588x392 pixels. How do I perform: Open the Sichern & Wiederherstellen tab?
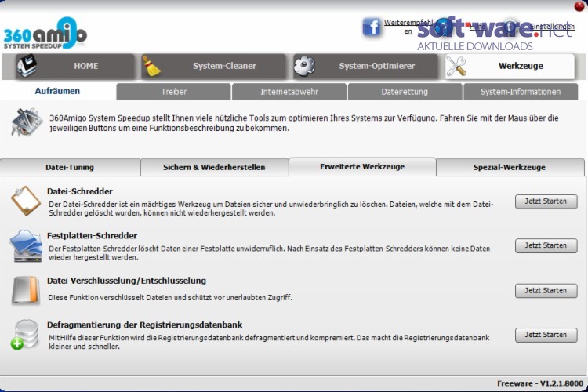214,167
